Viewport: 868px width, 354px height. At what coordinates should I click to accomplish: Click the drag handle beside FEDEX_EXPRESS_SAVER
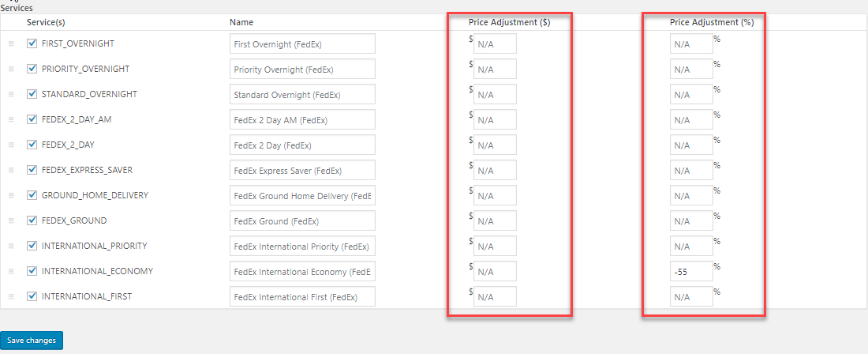tap(11, 171)
